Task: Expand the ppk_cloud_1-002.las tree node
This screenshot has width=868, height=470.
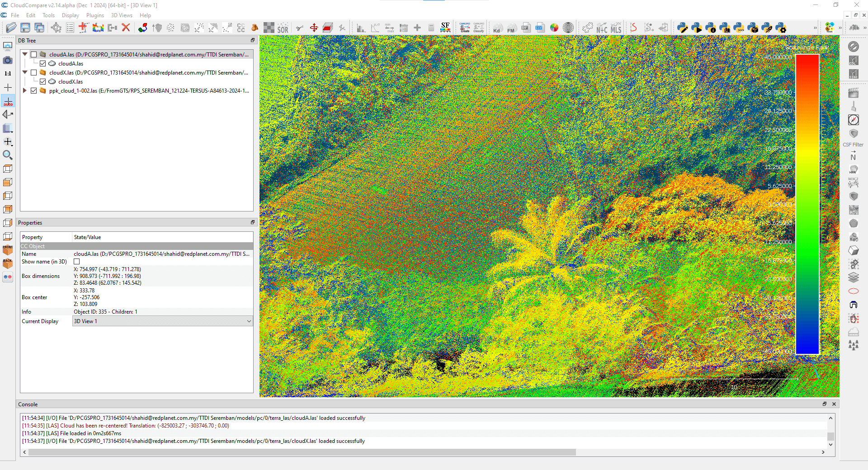Action: point(25,91)
